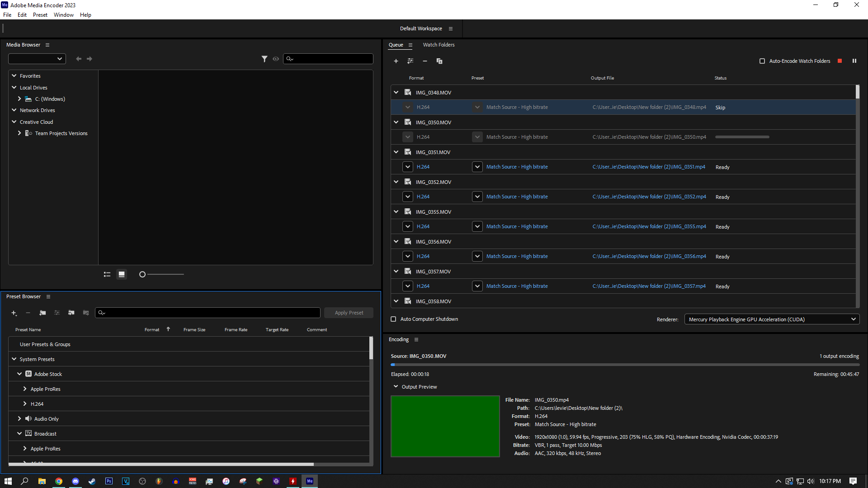Click the Add Output icon in Queue toolbar
868x488 pixels.
click(410, 61)
